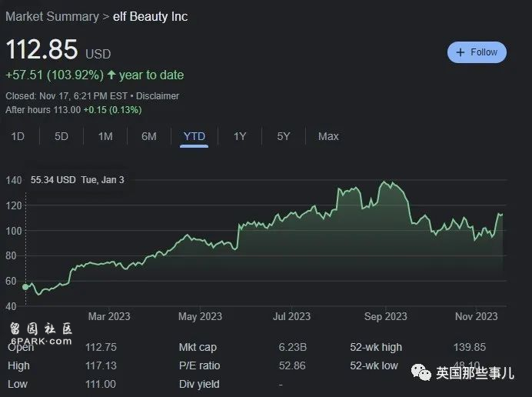Click the Jul 2023 axis label
Viewport: 532px width, 397px height.
[292, 316]
